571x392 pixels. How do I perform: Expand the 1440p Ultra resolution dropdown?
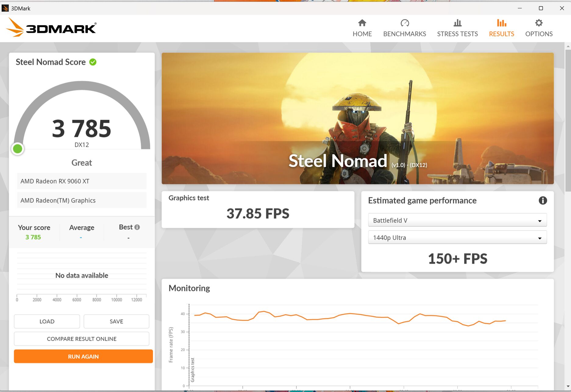point(457,238)
